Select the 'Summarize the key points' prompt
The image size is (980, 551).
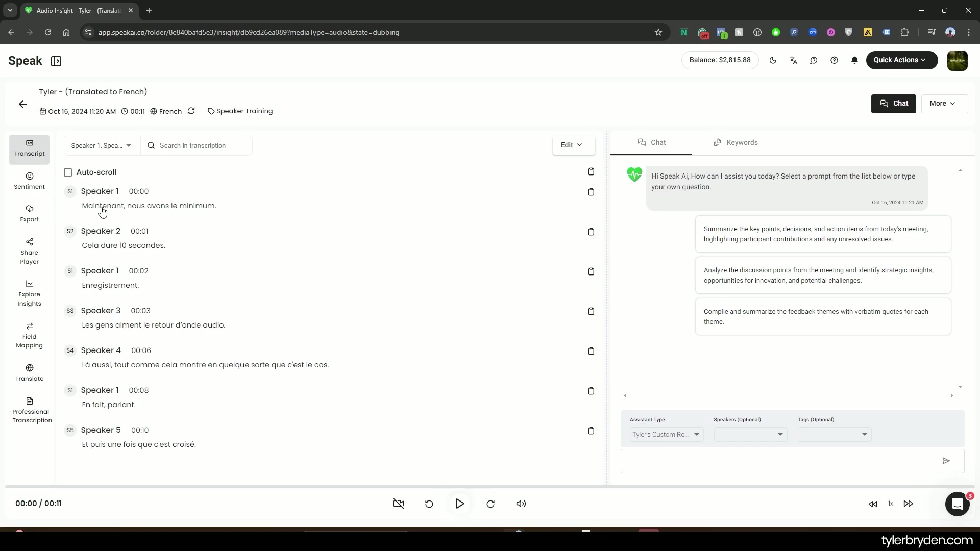point(823,234)
